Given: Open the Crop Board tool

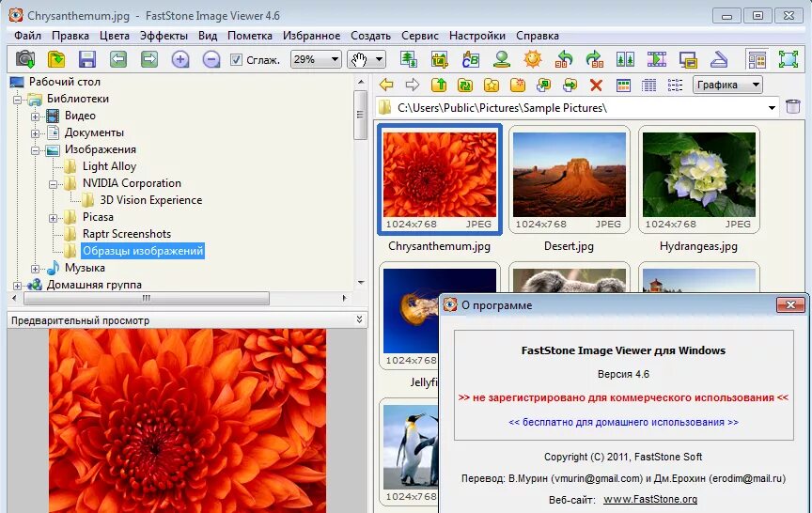Looking at the screenshot, I should [x=440, y=59].
